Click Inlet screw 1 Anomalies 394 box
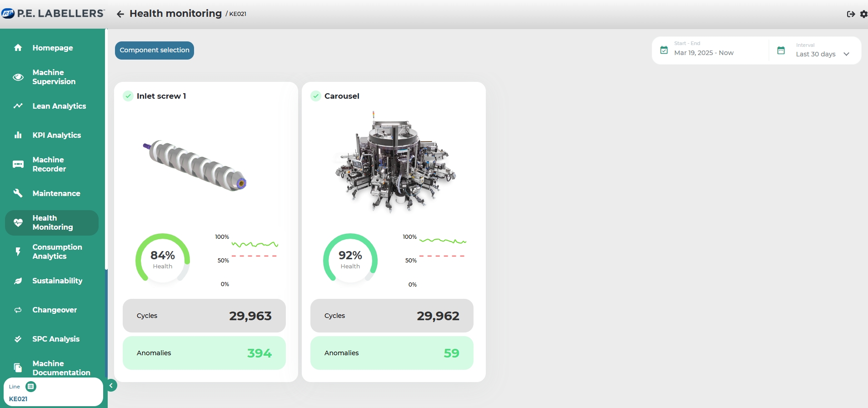Image resolution: width=868 pixels, height=408 pixels. [204, 353]
